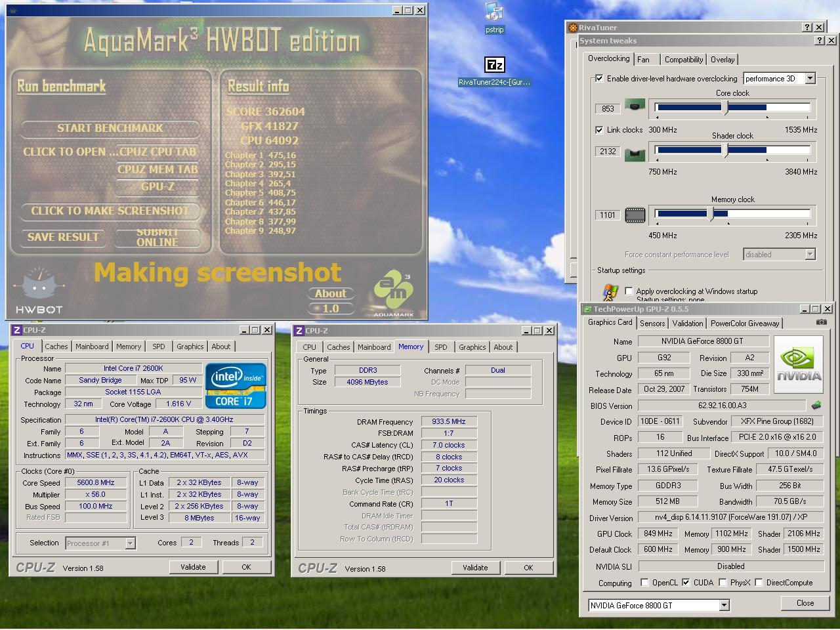Screen dimensions: 840x630
Task: Open the Sensors tab in GPU-Z
Action: [652, 324]
